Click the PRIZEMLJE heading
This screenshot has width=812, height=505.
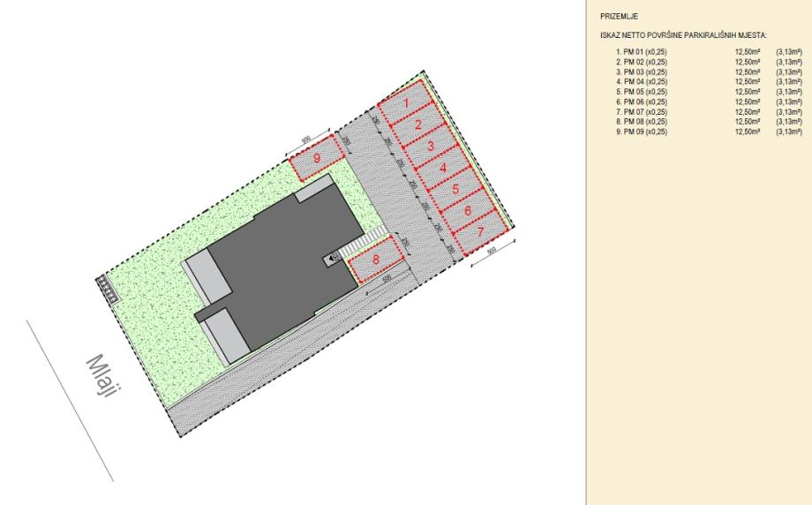(619, 17)
